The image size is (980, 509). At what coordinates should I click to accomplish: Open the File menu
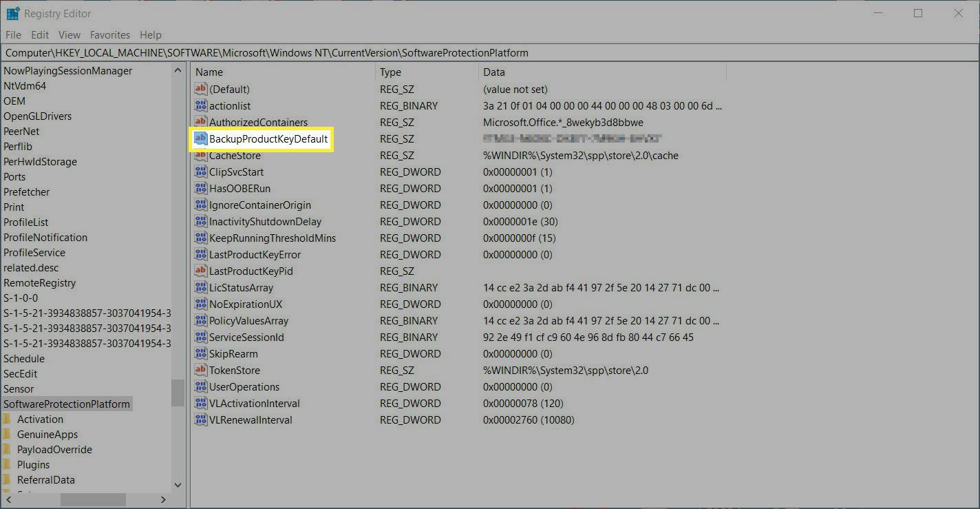[13, 34]
